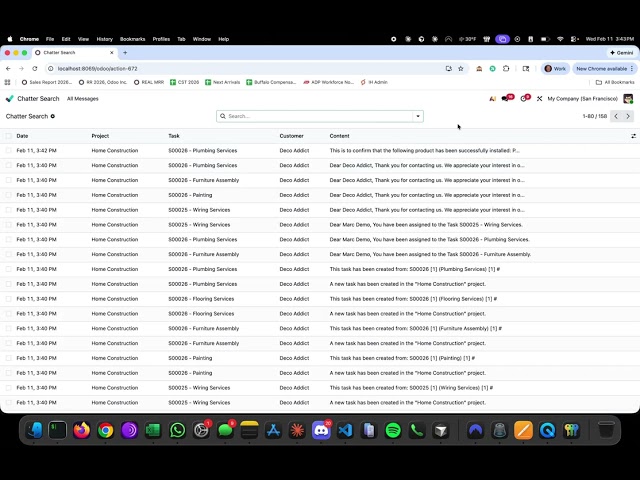The width and height of the screenshot is (640, 480).
Task: Go to previous page of records
Action: point(616,116)
